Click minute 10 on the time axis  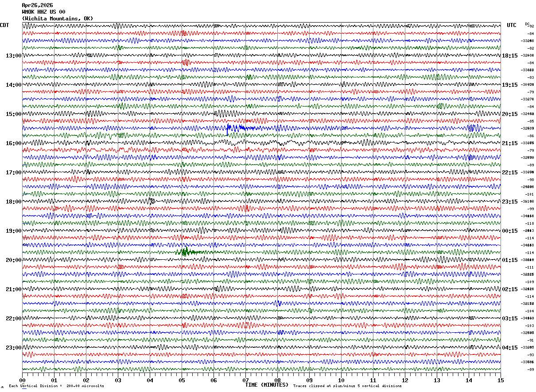tap(341, 380)
